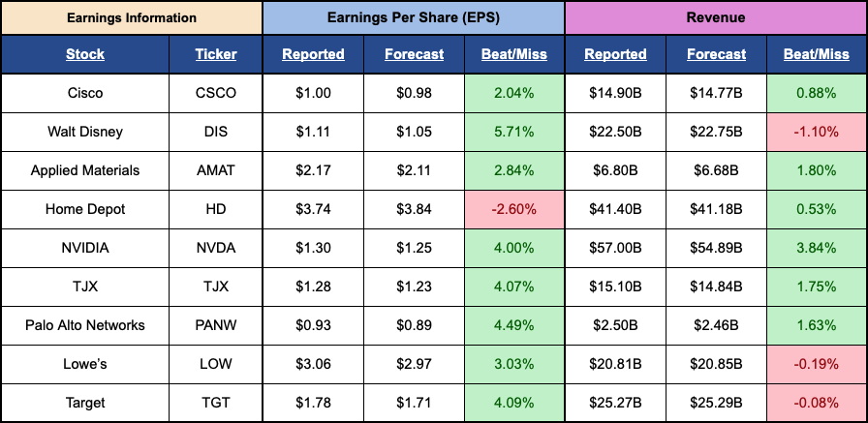
Task: Select the Applied Materials 1.80% revenue beat cell
Action: 816,170
